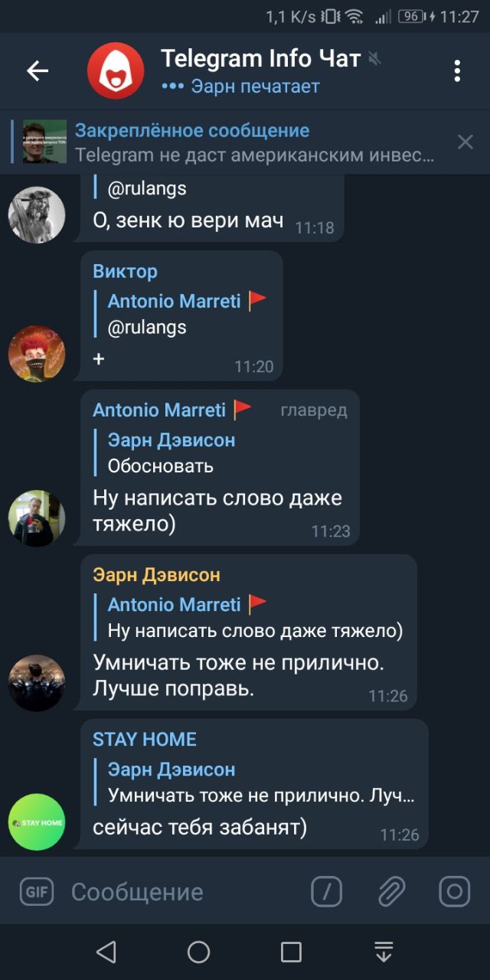Tap the @rulangs mention in Виктор's message
Image resolution: width=490 pixels, height=980 pixels.
(x=147, y=328)
